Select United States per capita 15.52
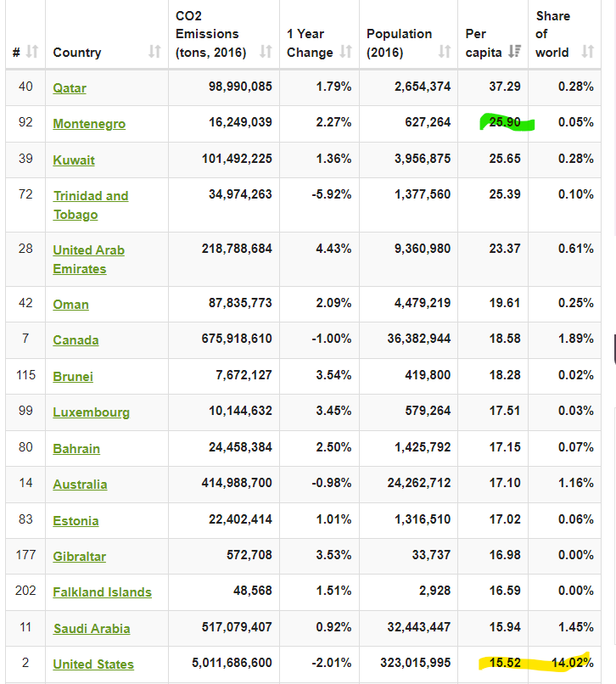Viewport: 616px width, 684px height. [505, 663]
